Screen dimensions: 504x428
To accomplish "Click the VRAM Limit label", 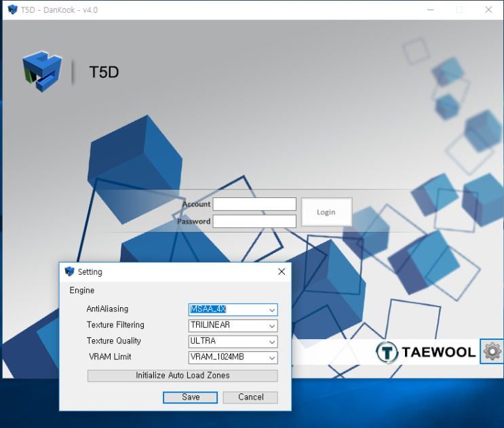I will pos(110,357).
